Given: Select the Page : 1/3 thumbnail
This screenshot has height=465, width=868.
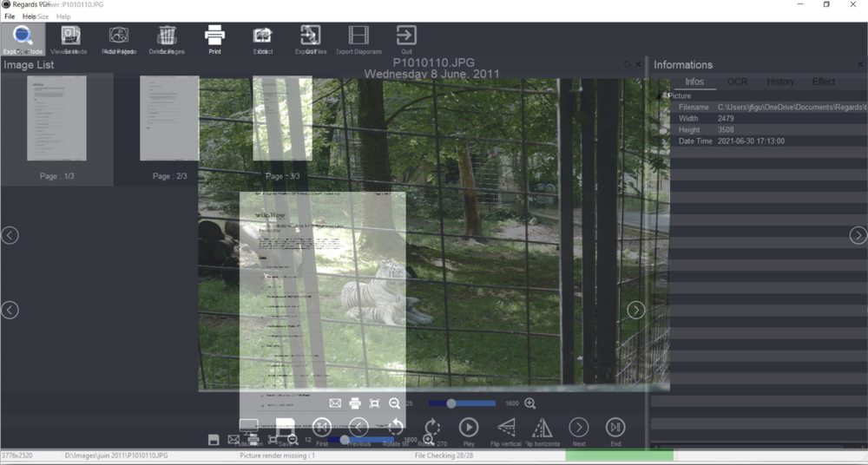Looking at the screenshot, I should pos(56,128).
